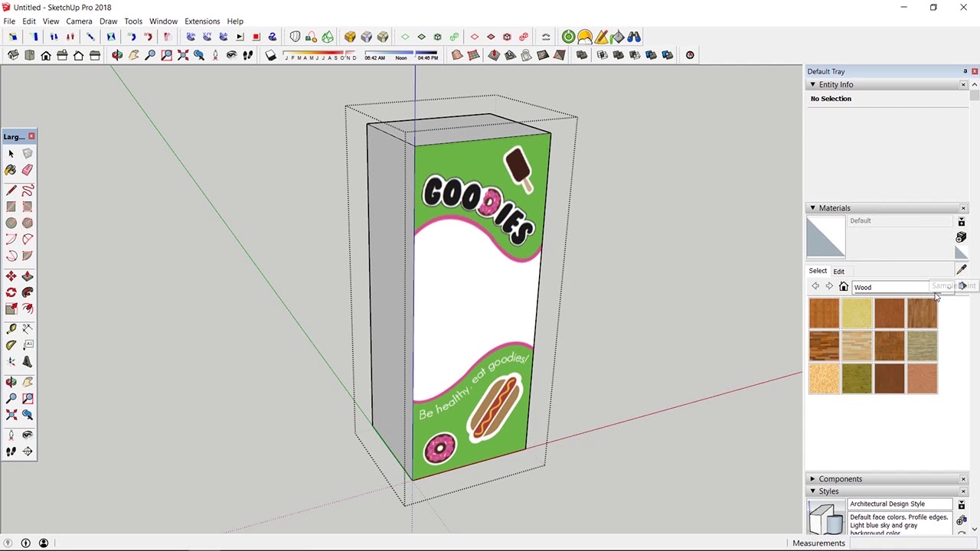Open the Extensions menu
This screenshot has height=551, width=980.
[x=202, y=21]
